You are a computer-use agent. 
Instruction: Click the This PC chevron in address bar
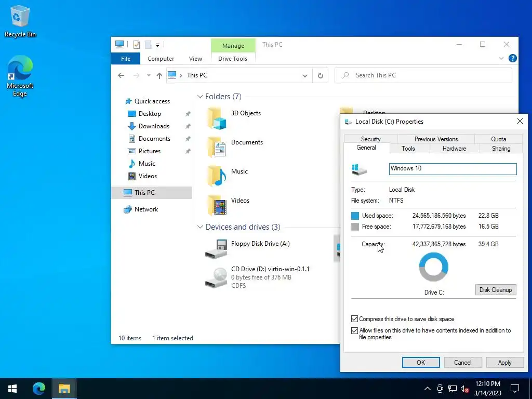[x=181, y=75]
